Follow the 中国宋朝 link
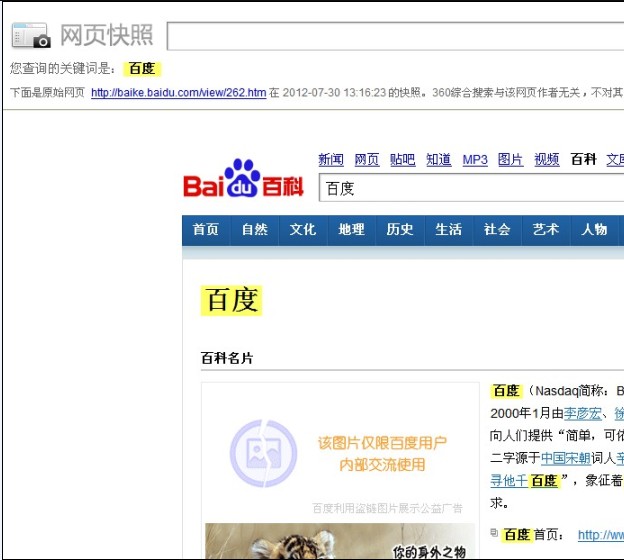 coord(568,458)
